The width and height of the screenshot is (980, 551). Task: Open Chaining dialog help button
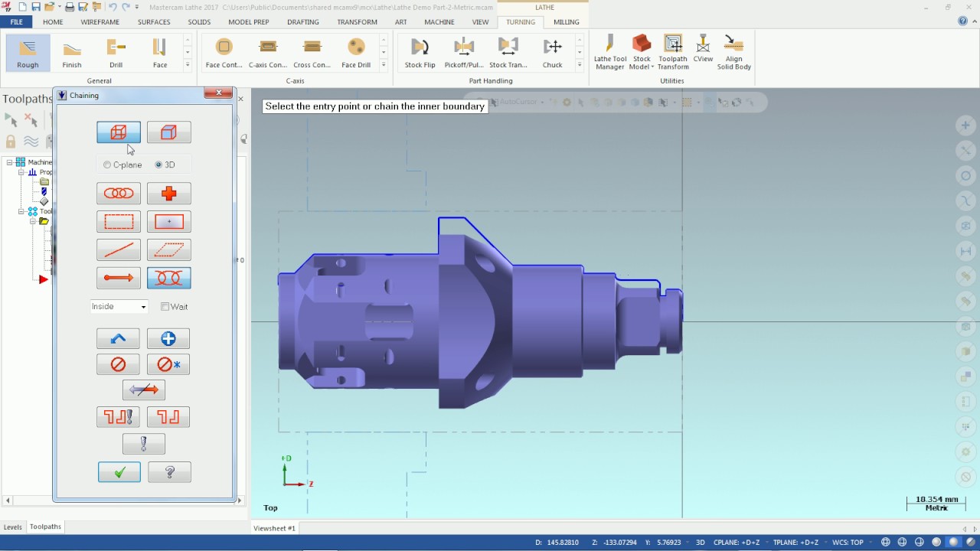[169, 472]
